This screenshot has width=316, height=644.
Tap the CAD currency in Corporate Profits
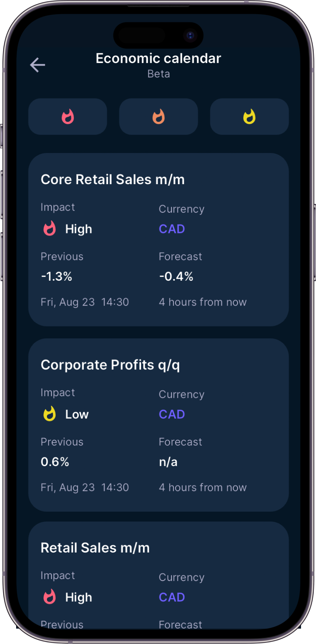point(172,414)
